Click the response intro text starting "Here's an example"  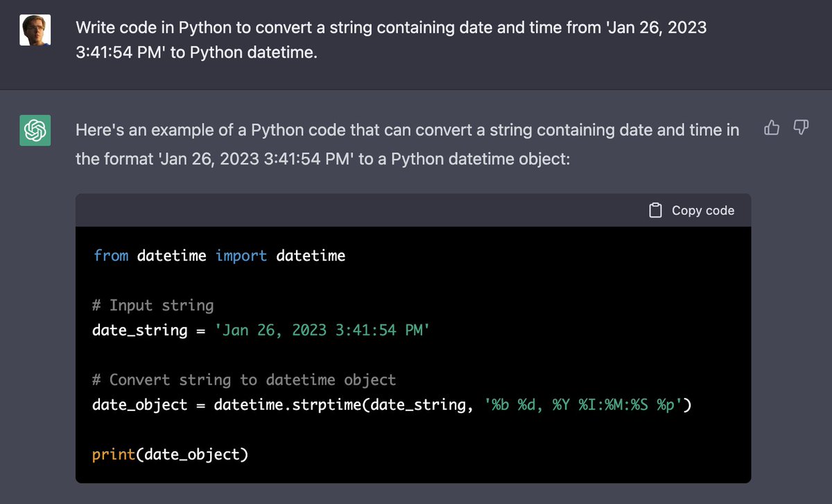(408, 144)
